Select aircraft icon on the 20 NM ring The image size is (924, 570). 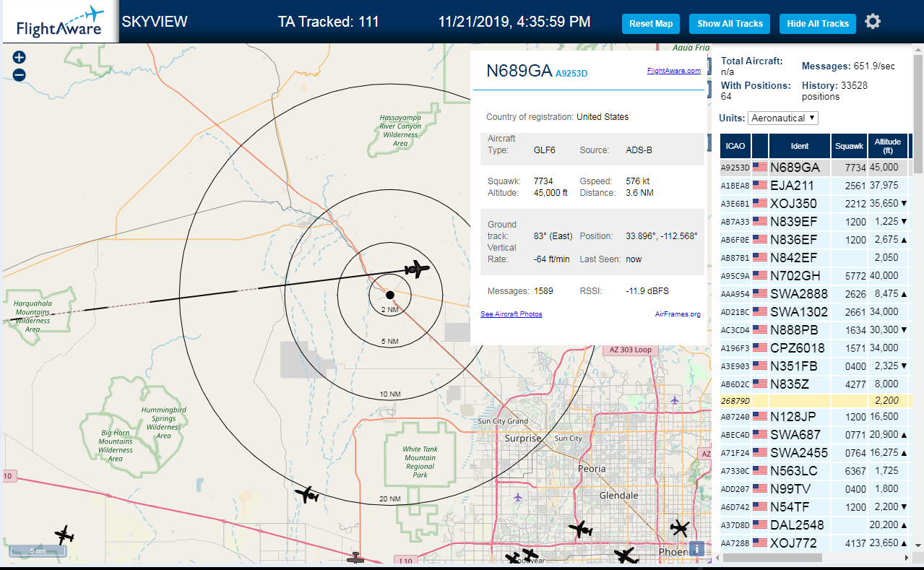pyautogui.click(x=307, y=495)
